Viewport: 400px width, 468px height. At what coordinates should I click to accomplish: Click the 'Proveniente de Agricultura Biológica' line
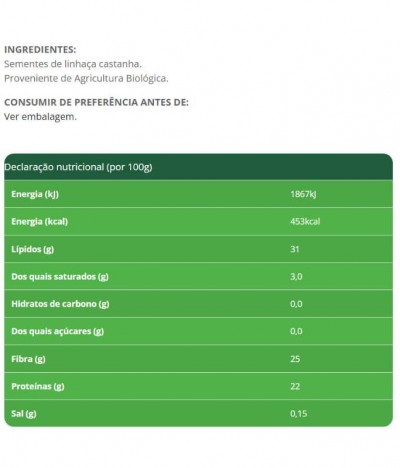(x=86, y=79)
